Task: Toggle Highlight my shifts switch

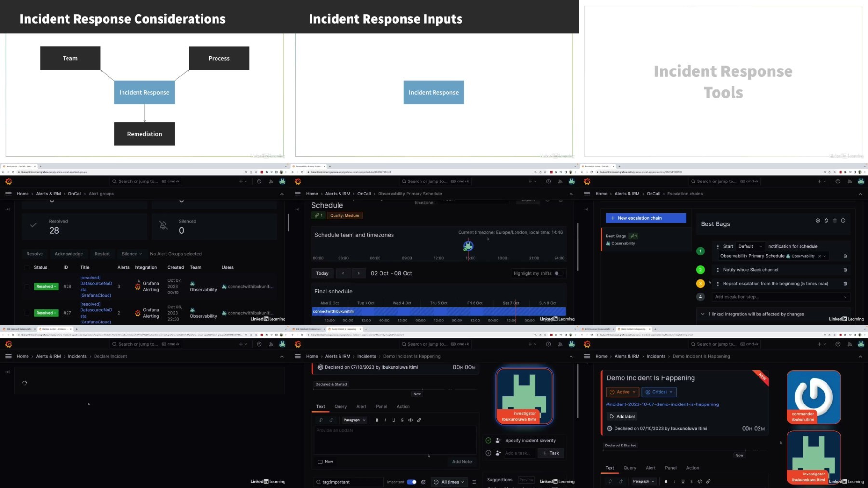Action: click(558, 273)
